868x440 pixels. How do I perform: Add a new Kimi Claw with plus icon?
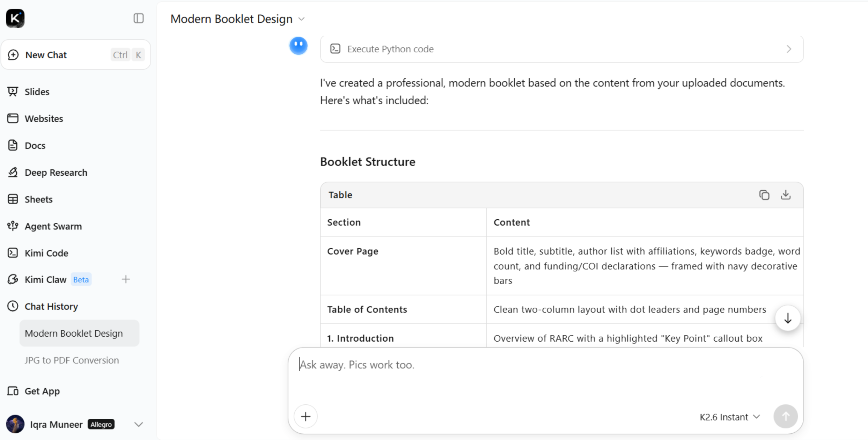point(126,279)
